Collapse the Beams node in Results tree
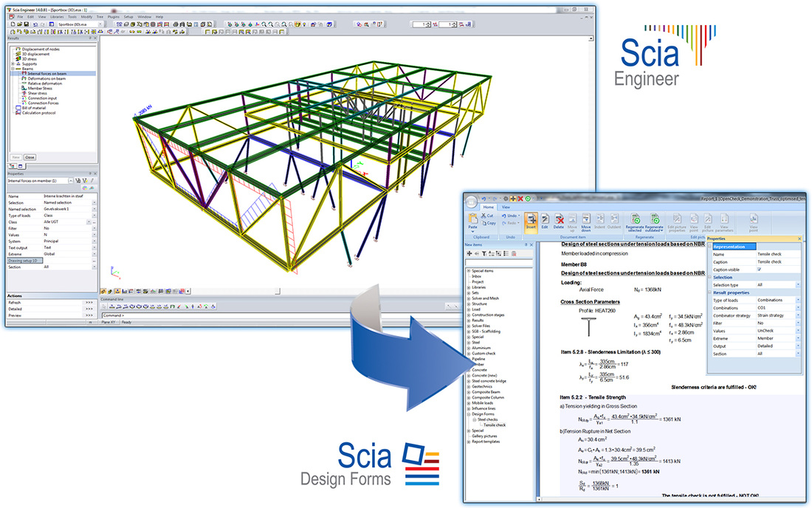The image size is (812, 508). tap(13, 69)
